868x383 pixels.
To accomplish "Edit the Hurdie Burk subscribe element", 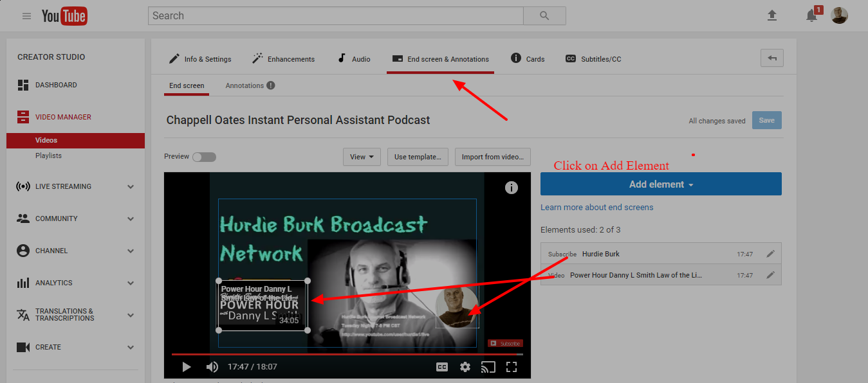I will [x=770, y=254].
